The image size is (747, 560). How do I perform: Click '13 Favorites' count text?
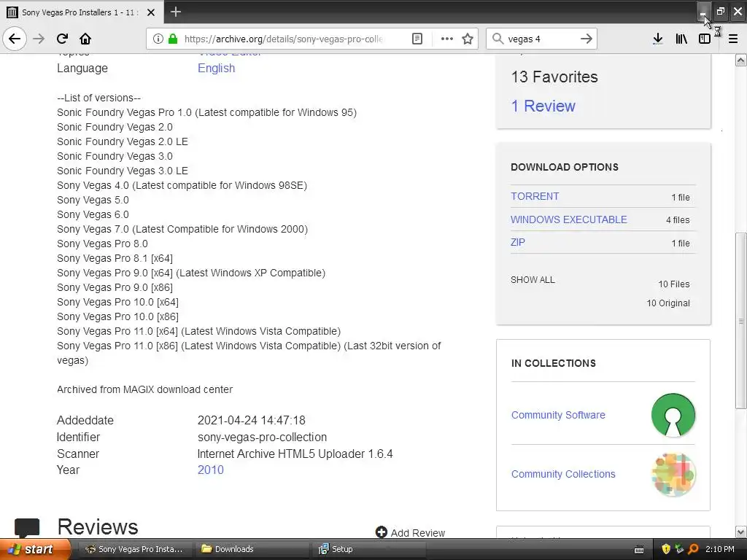point(554,77)
